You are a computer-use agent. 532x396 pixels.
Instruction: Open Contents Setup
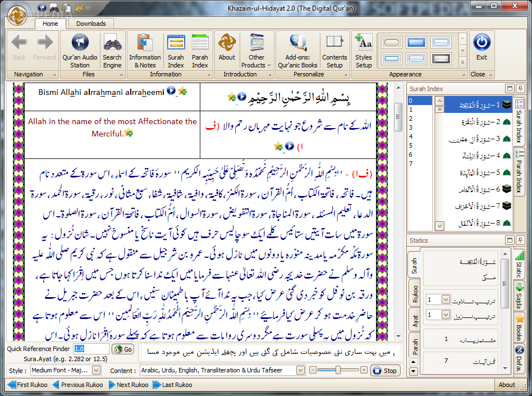click(334, 51)
